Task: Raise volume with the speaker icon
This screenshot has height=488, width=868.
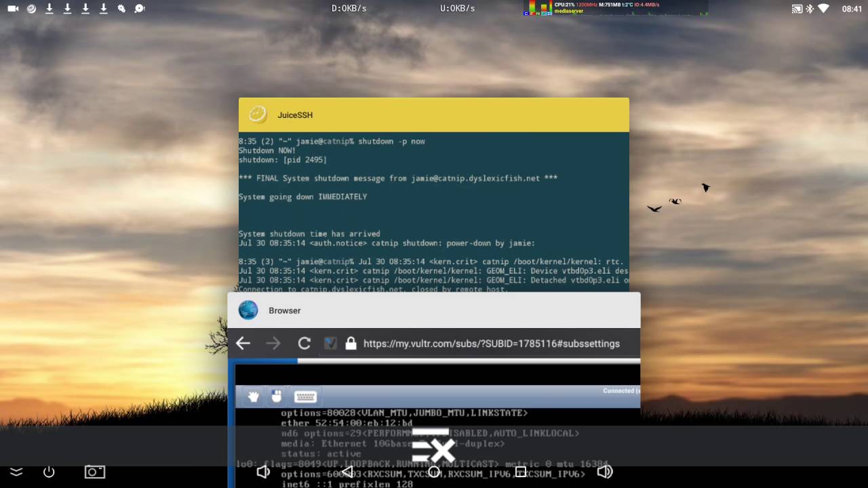Action: pos(605,472)
